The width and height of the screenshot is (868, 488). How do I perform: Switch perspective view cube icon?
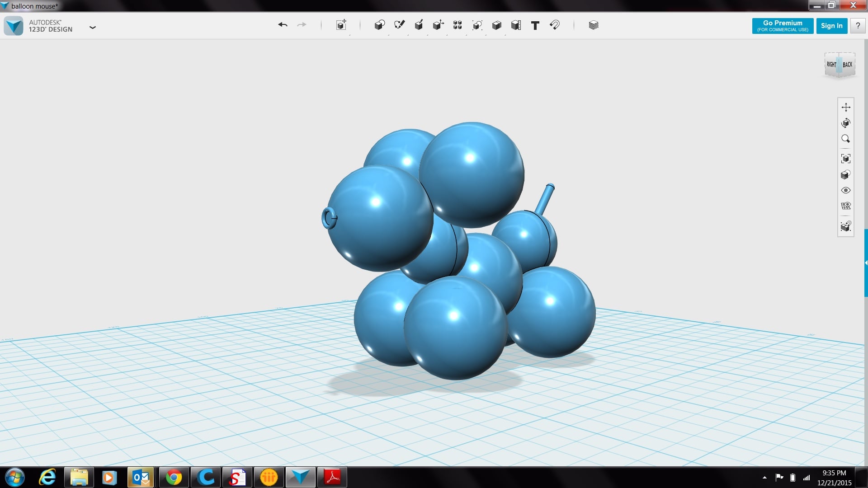click(x=846, y=174)
